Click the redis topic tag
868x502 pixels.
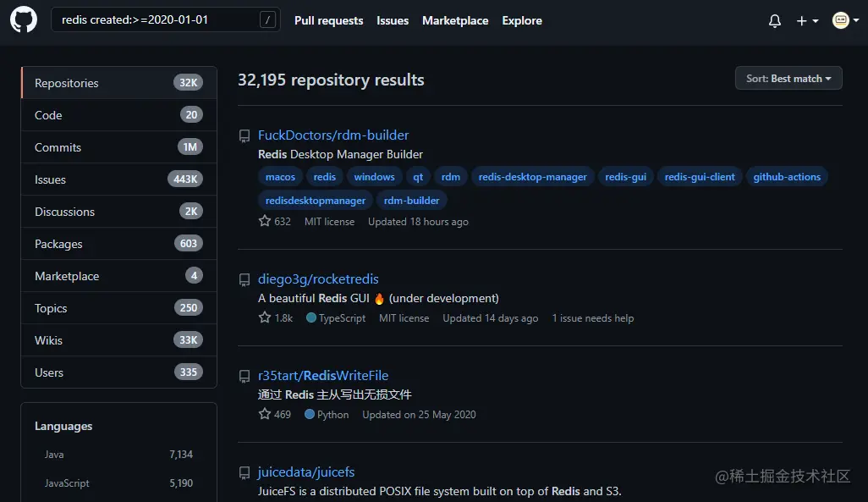[324, 177]
